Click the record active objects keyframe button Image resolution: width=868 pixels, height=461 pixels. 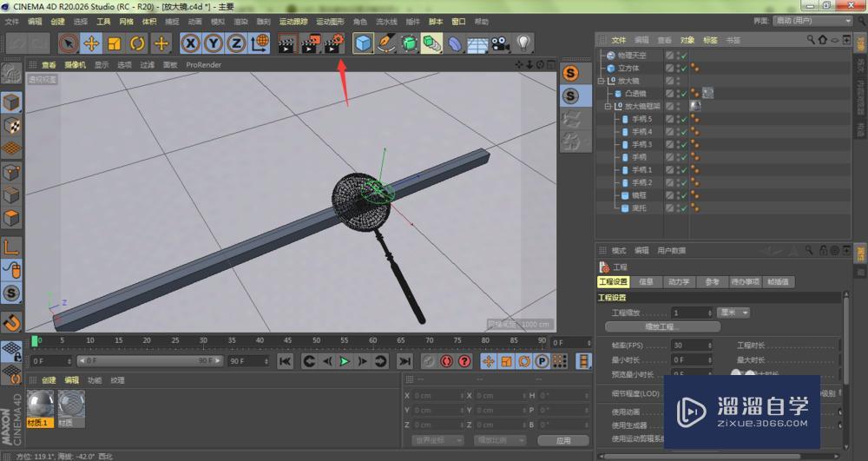[428, 361]
